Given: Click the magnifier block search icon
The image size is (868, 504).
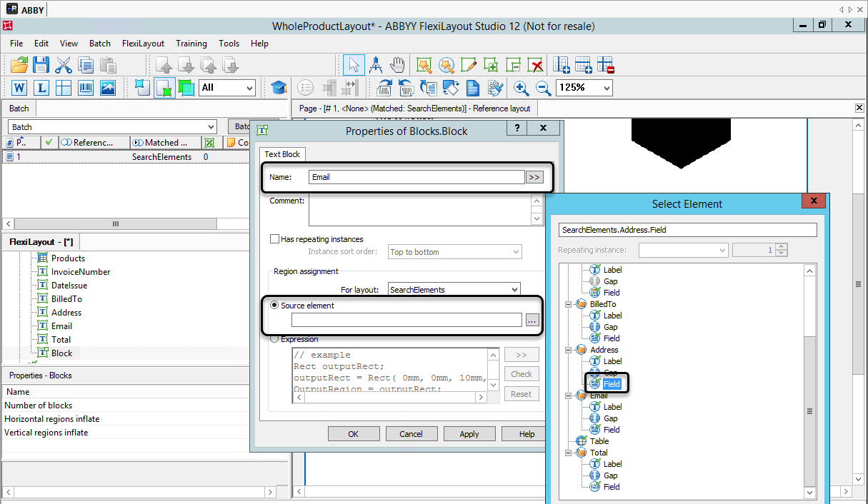Looking at the screenshot, I should tap(447, 66).
